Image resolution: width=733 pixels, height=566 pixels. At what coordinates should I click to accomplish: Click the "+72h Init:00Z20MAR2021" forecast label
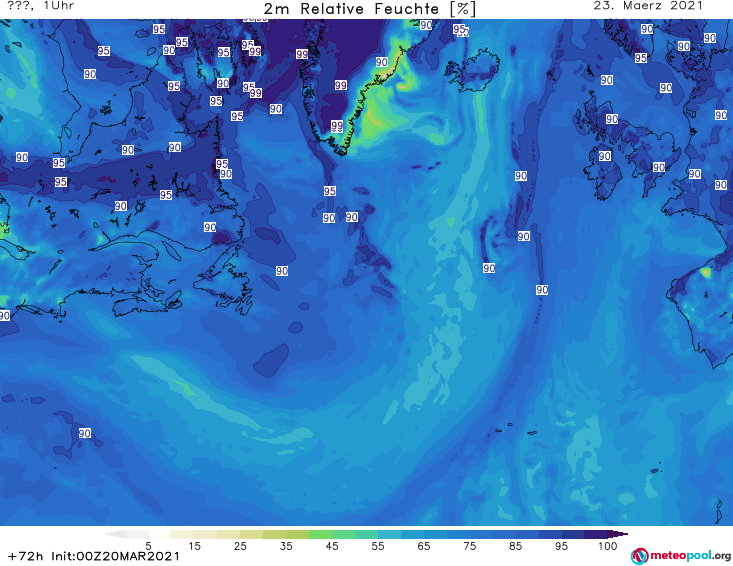click(94, 556)
